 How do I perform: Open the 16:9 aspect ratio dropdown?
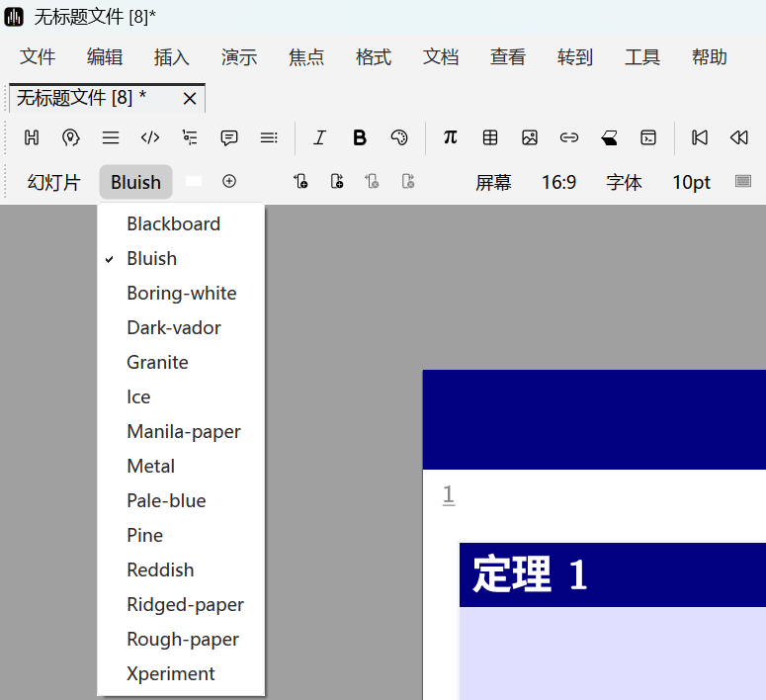[558, 182]
